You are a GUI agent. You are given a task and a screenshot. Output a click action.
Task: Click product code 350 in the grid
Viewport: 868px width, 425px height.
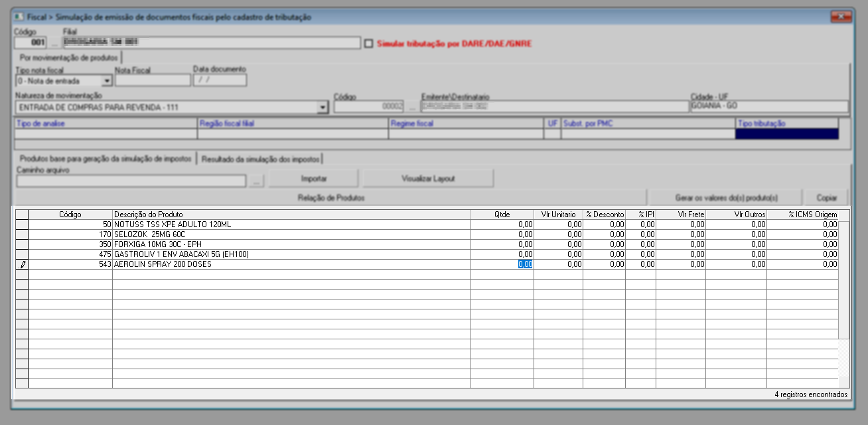coord(70,244)
